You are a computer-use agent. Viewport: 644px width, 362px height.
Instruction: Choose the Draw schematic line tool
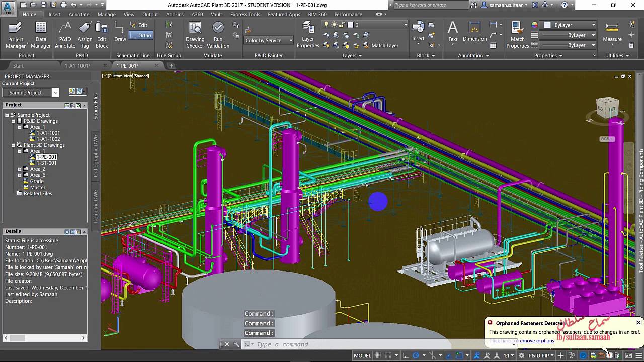(x=120, y=32)
